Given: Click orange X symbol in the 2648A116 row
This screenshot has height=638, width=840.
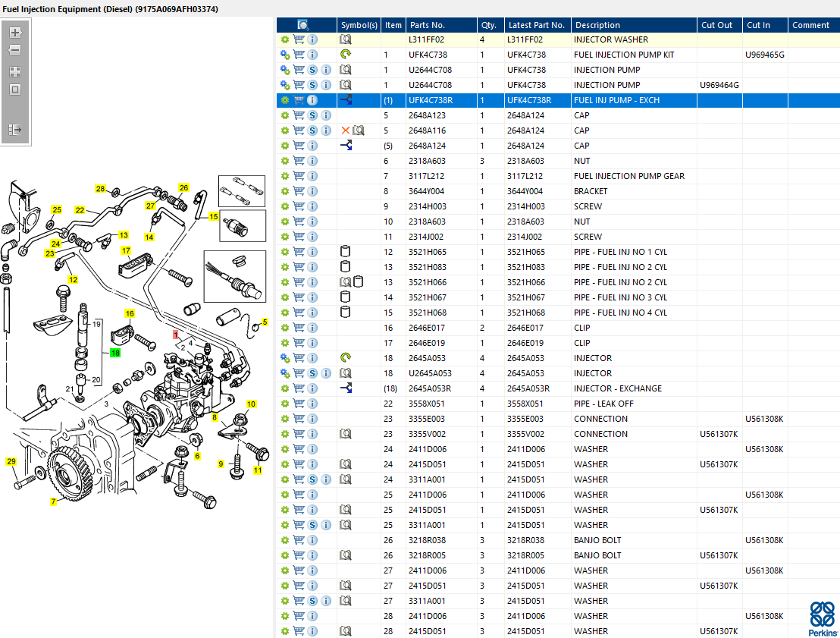Looking at the screenshot, I should (346, 130).
